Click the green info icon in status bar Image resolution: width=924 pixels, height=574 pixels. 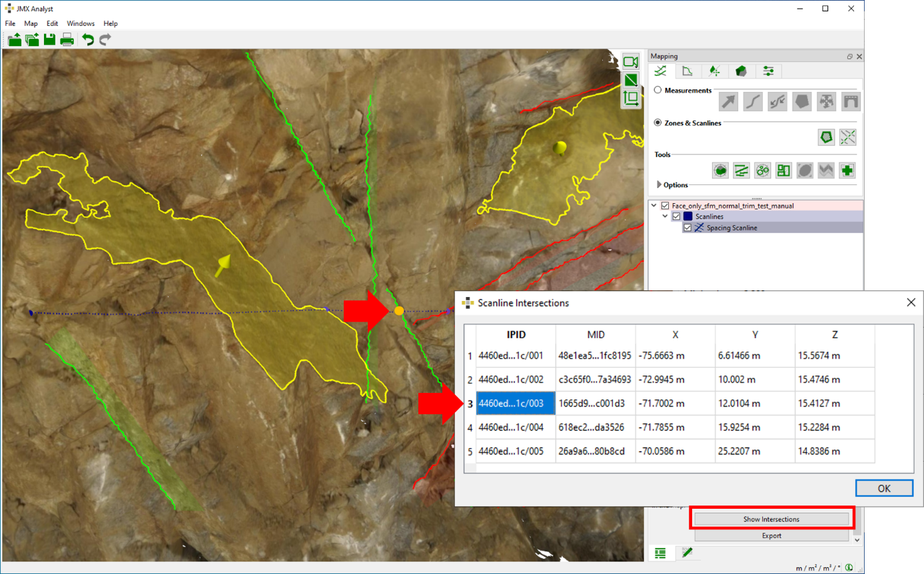click(x=849, y=567)
